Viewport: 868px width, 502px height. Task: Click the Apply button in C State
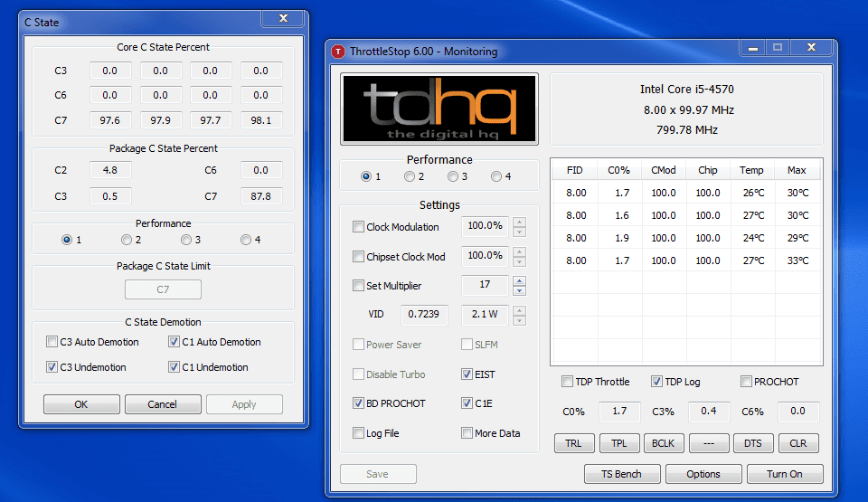click(x=244, y=404)
